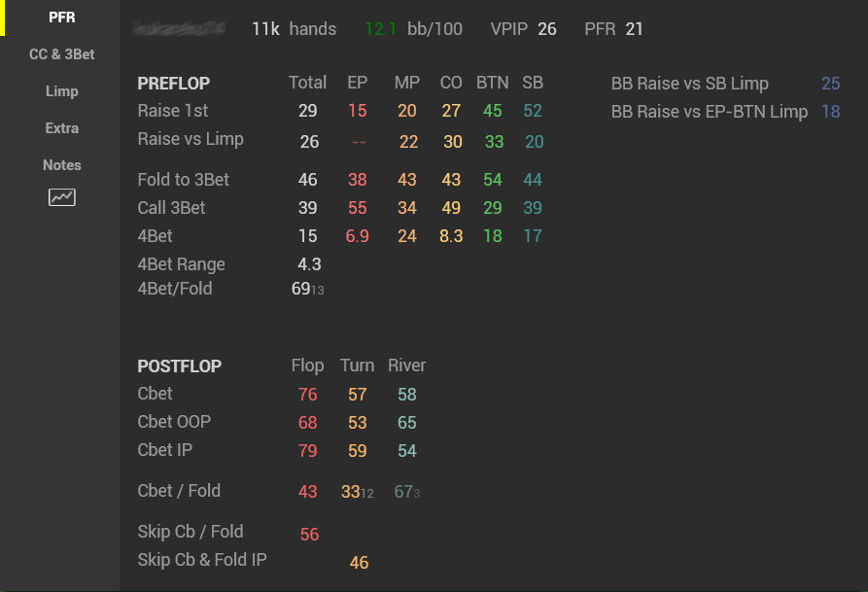Click the blurred player name
This screenshot has width=868, height=592.
click(x=179, y=28)
